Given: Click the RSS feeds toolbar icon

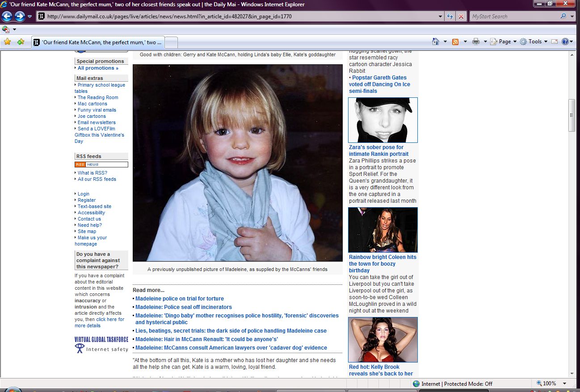Looking at the screenshot, I should [x=455, y=42].
